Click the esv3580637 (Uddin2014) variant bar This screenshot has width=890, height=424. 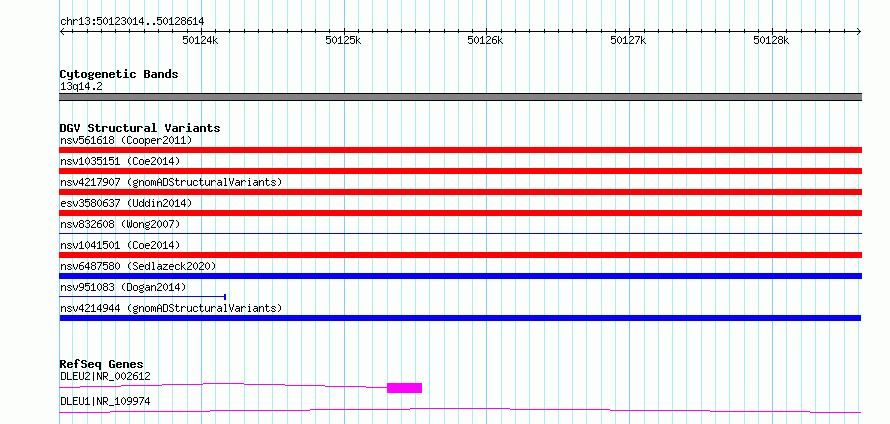(x=460, y=213)
